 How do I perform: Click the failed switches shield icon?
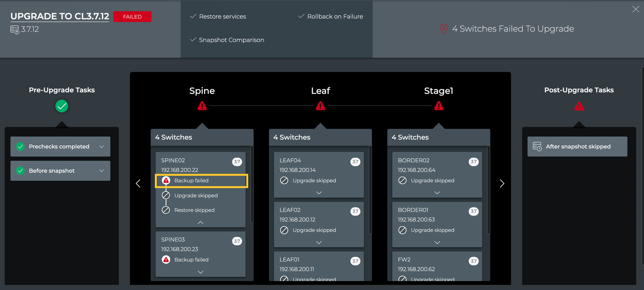click(x=443, y=29)
